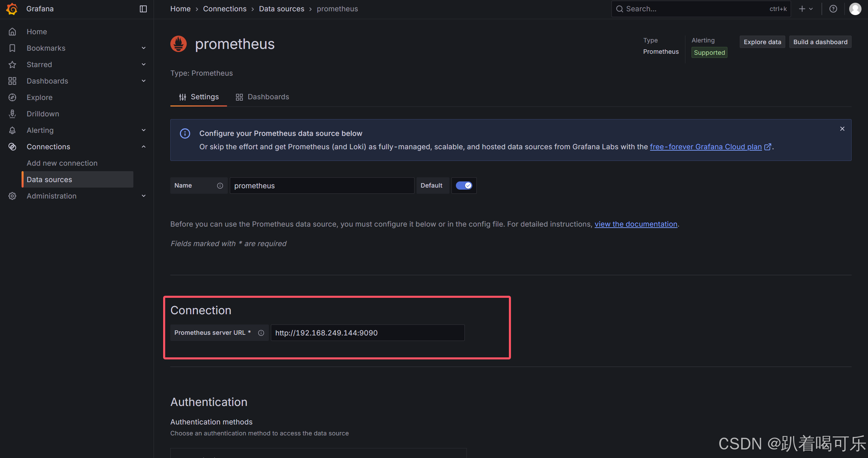Image resolution: width=868 pixels, height=458 pixels.
Task: Click the Grafana logo icon
Action: (12, 9)
